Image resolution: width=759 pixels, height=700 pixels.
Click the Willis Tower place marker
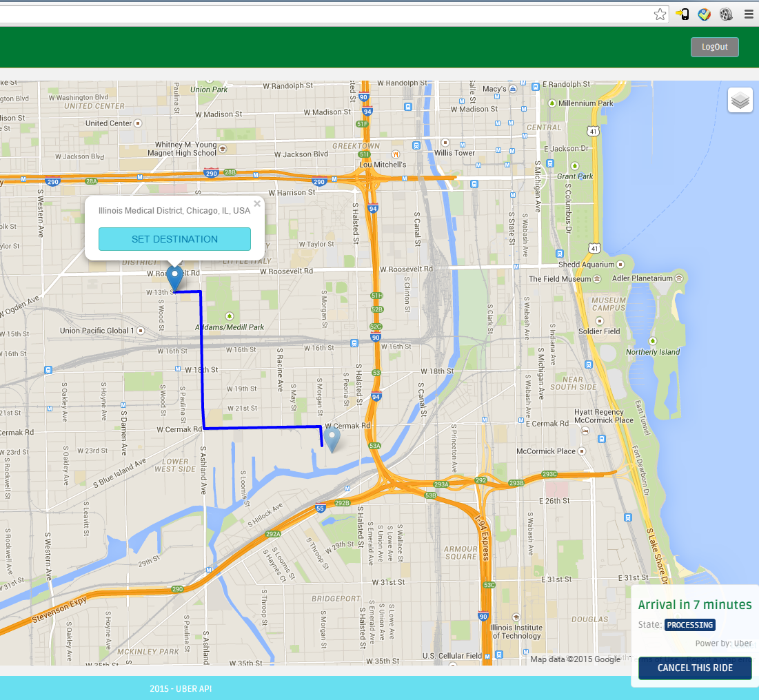445,143
